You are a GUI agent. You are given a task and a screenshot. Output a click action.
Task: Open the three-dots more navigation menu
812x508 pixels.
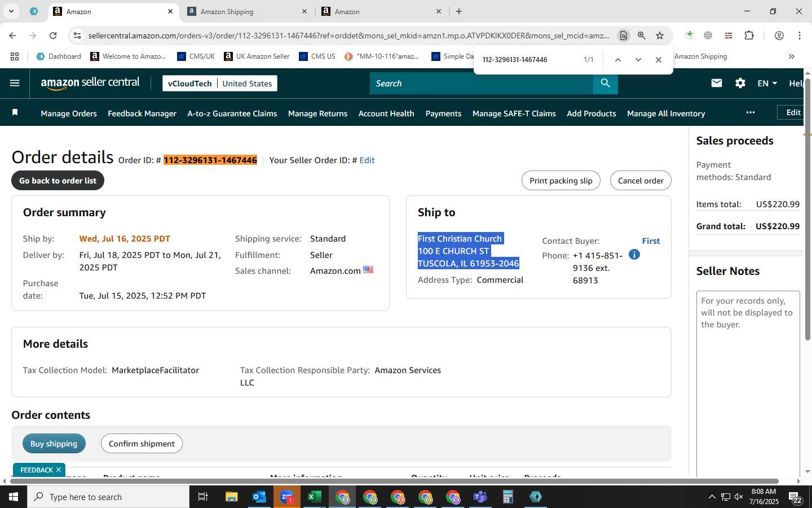[x=750, y=112]
